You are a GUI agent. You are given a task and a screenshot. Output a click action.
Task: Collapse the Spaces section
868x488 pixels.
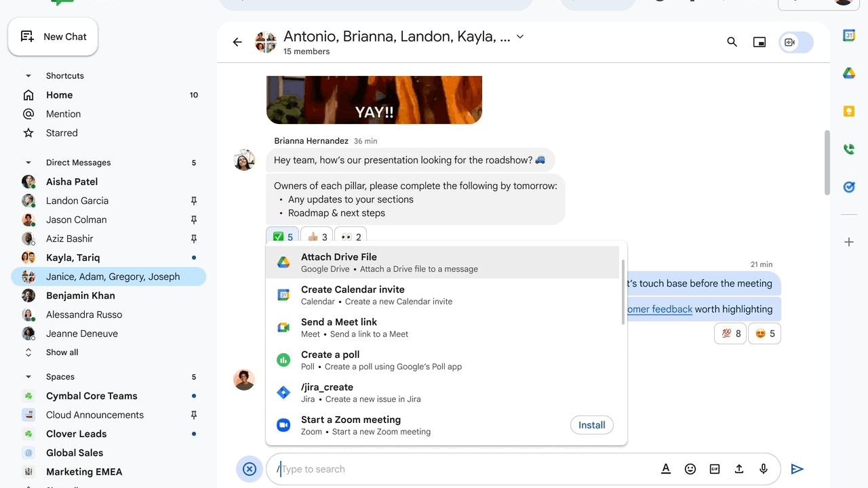pos(28,377)
